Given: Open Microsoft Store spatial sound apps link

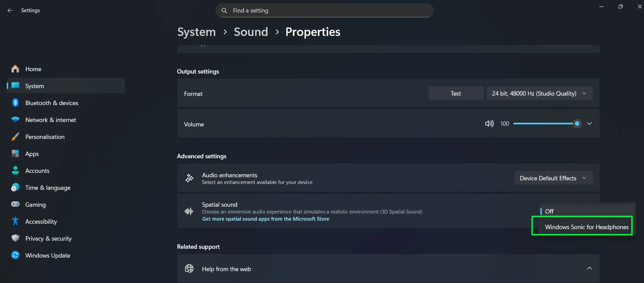Looking at the screenshot, I should tap(266, 219).
